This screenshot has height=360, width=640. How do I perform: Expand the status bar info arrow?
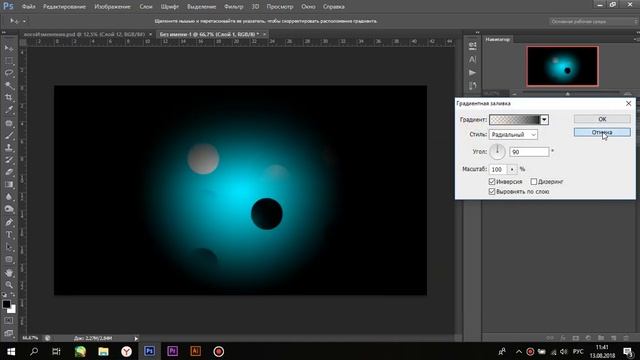click(136, 338)
